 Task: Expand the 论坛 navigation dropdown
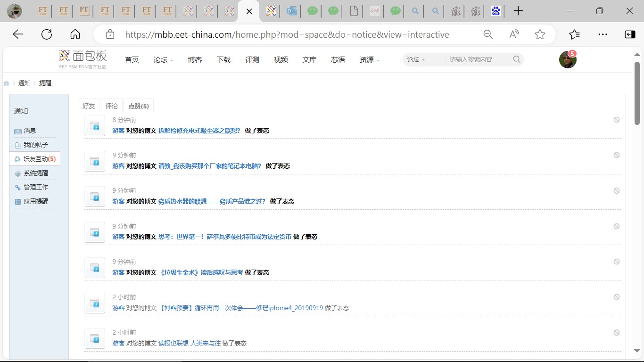pyautogui.click(x=163, y=60)
